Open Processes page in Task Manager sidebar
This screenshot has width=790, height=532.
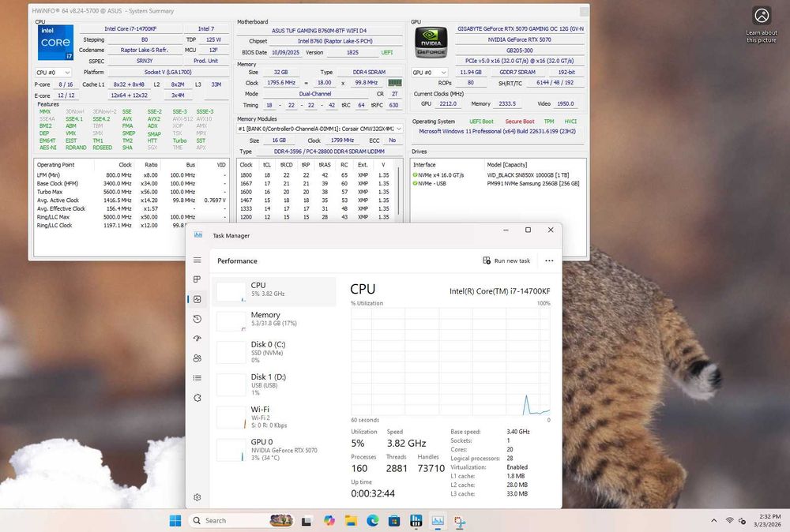click(197, 279)
